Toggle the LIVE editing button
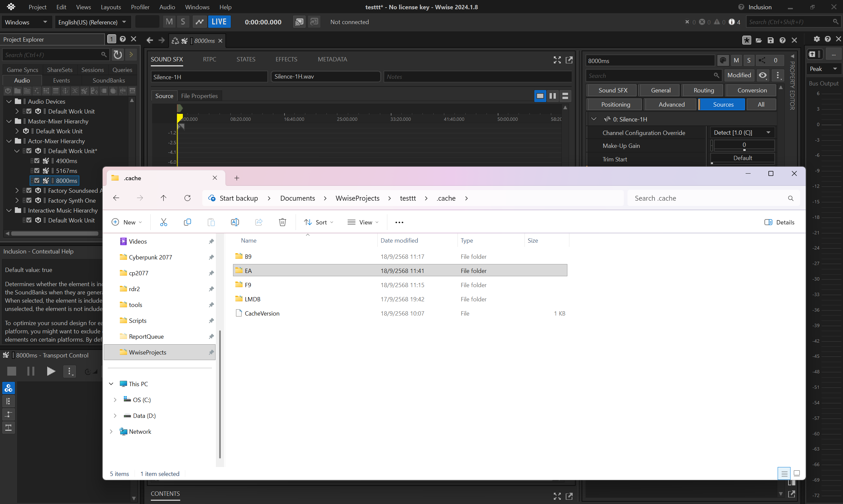The image size is (843, 504). coord(219,22)
